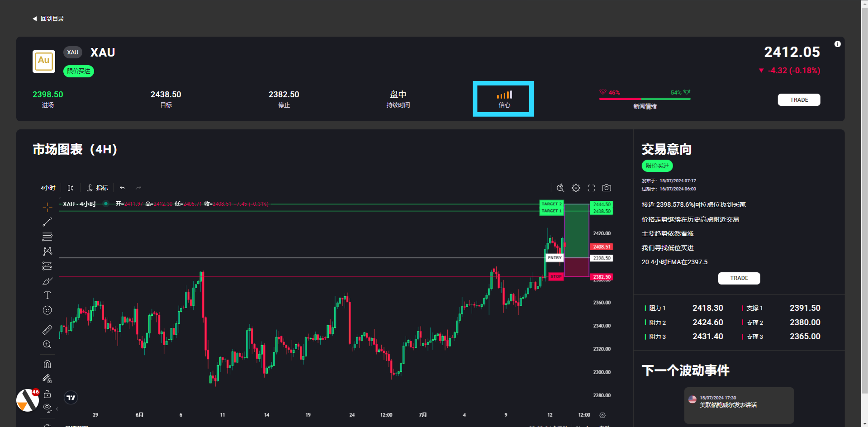This screenshot has height=427, width=868.
Task: Open chart settings gear icon
Action: [576, 188]
